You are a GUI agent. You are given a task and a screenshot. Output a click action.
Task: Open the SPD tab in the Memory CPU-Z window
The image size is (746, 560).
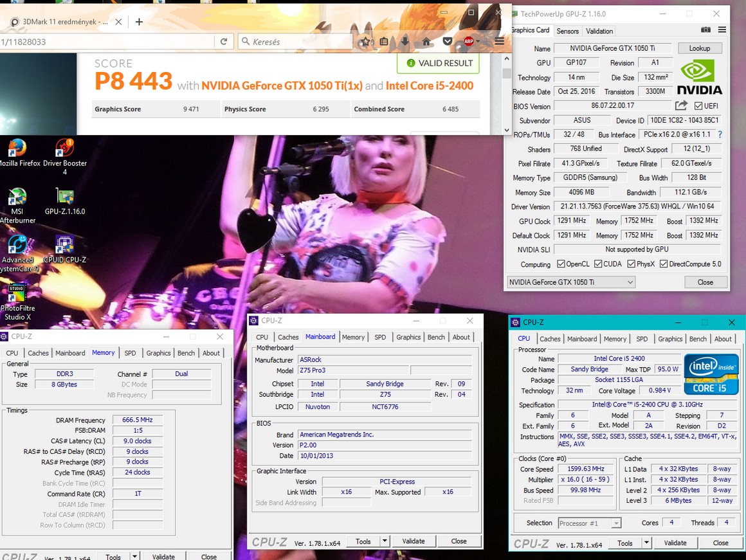[130, 353]
